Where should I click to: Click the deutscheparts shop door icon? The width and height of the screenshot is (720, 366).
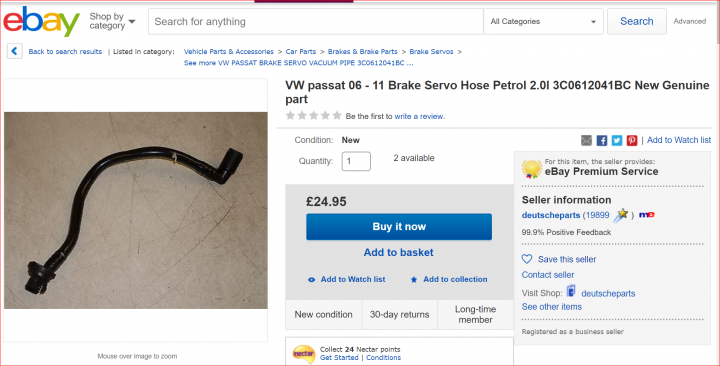571,291
